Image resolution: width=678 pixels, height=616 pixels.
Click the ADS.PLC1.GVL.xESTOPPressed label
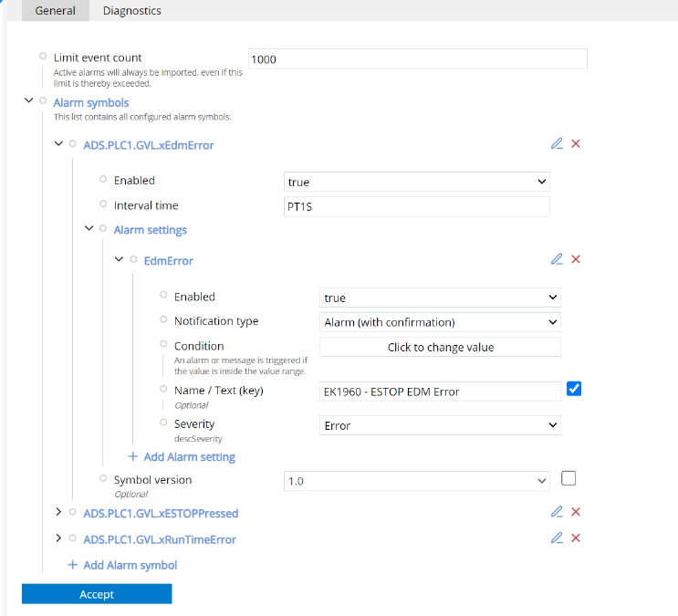[x=161, y=513]
